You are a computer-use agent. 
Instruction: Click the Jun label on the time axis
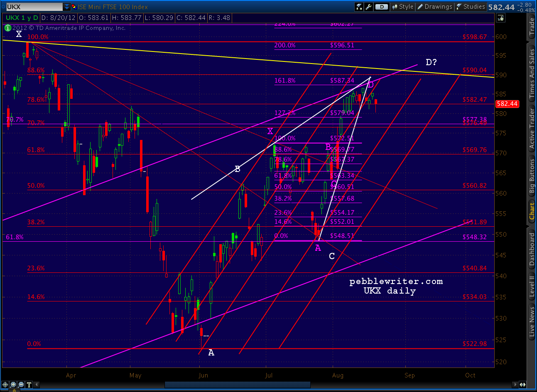pos(203,375)
